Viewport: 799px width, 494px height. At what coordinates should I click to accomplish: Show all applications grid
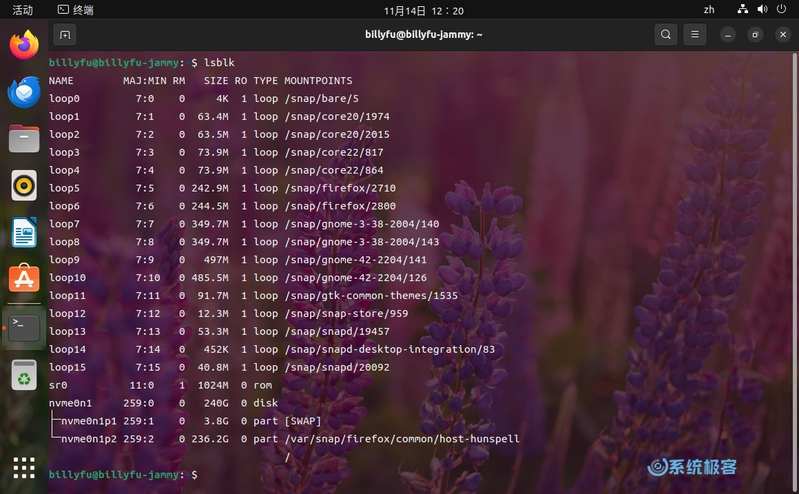pos(24,467)
